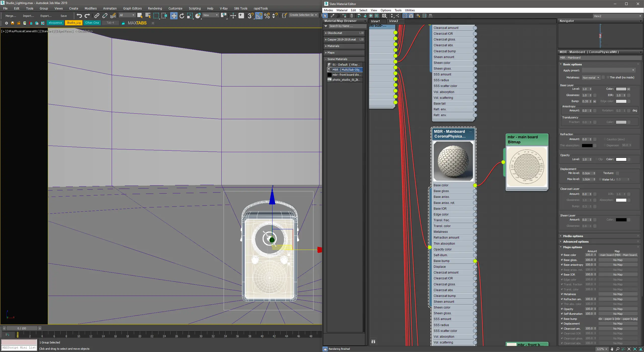Image resolution: width=644 pixels, height=352 pixels.
Task: Click the Select by Name list icon
Action: [148, 16]
